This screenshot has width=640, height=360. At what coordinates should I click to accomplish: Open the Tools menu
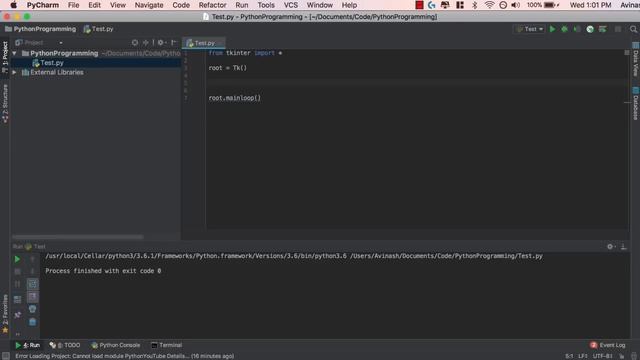point(266,5)
